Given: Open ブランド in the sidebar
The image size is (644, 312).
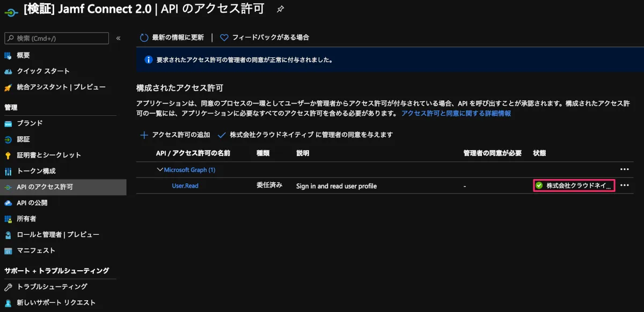Looking at the screenshot, I should (x=30, y=123).
